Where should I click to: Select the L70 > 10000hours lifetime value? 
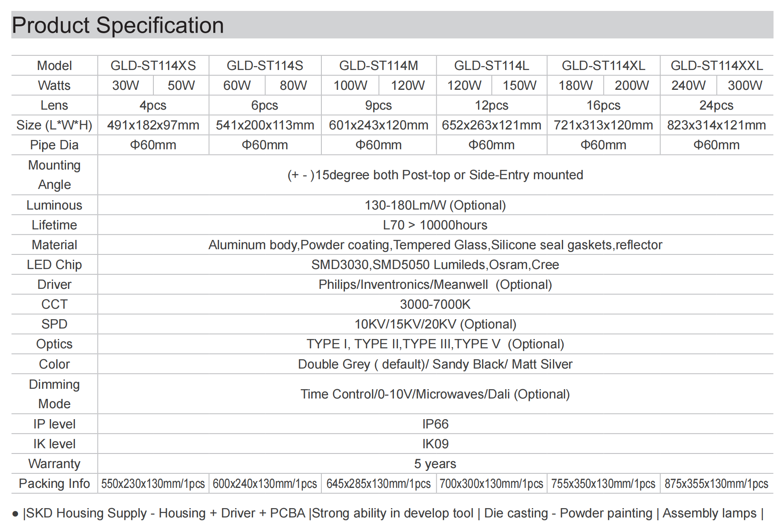click(435, 225)
